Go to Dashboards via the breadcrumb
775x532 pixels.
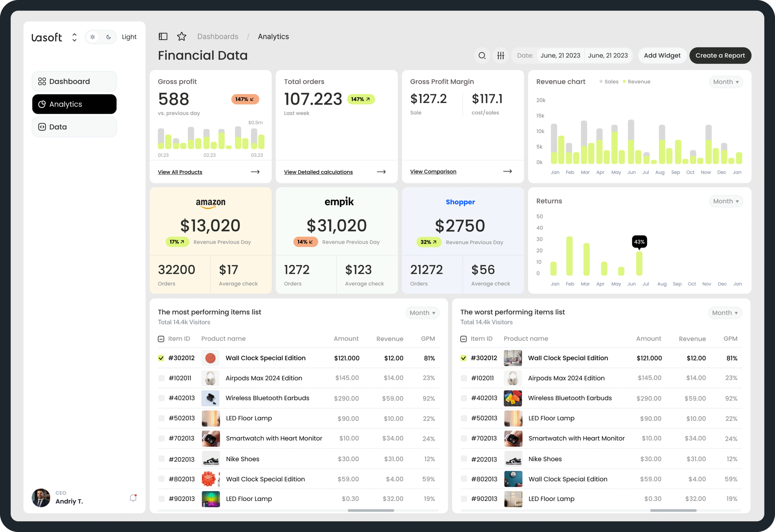218,36
